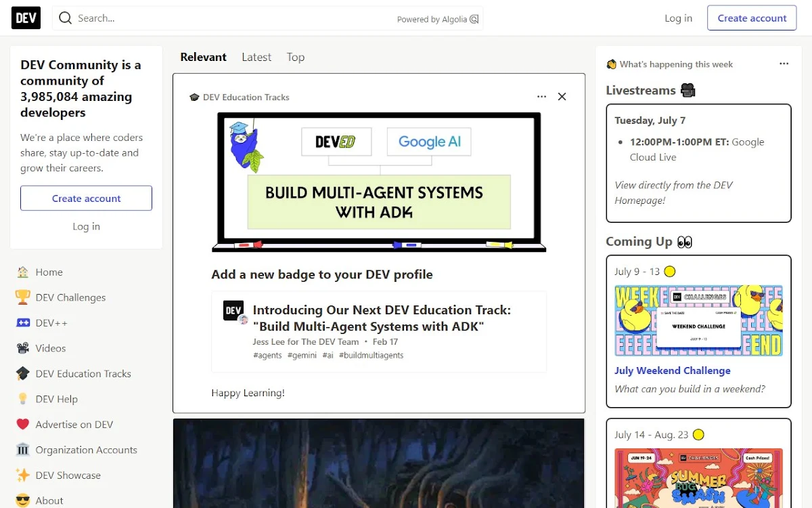Click the July 9 - 13 date label

click(x=637, y=272)
